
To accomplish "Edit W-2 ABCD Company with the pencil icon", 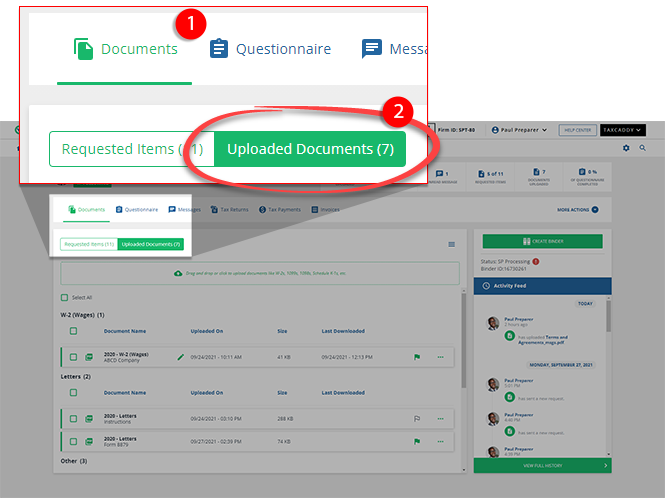I will pos(181,357).
